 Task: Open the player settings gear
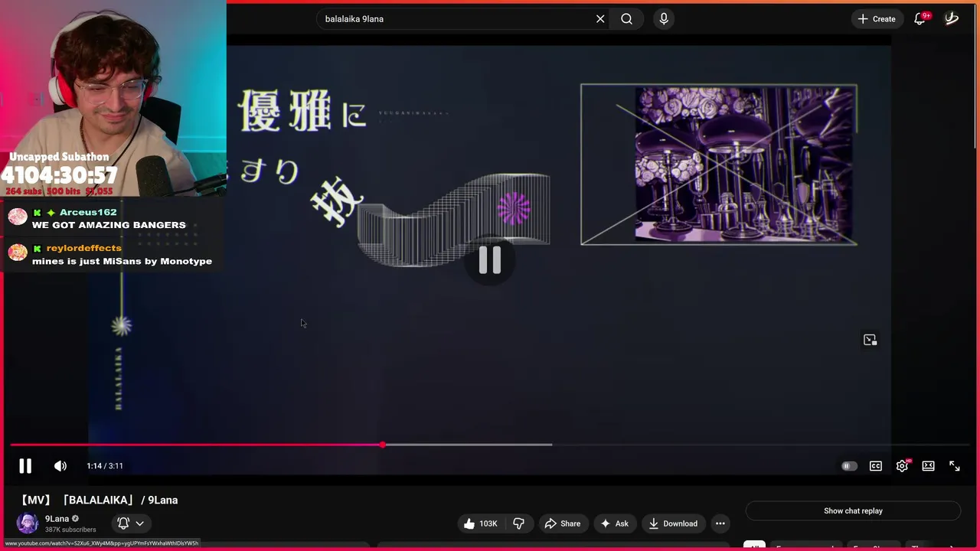click(902, 466)
